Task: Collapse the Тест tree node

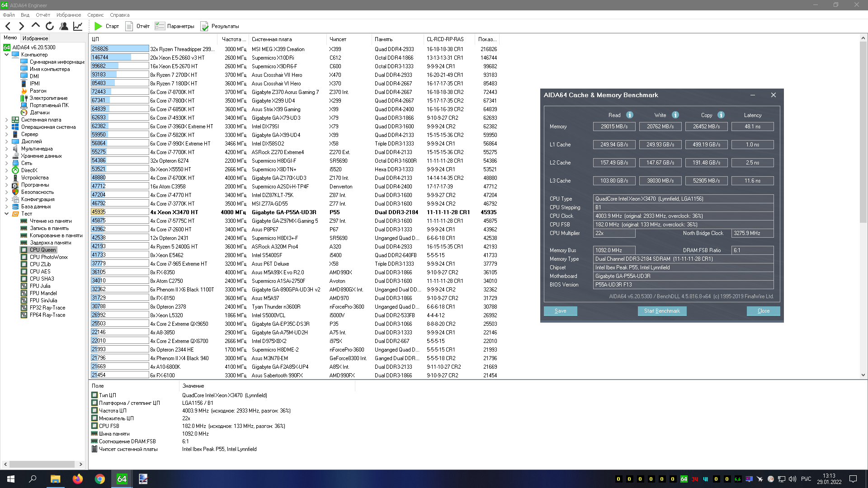Action: tap(6, 214)
